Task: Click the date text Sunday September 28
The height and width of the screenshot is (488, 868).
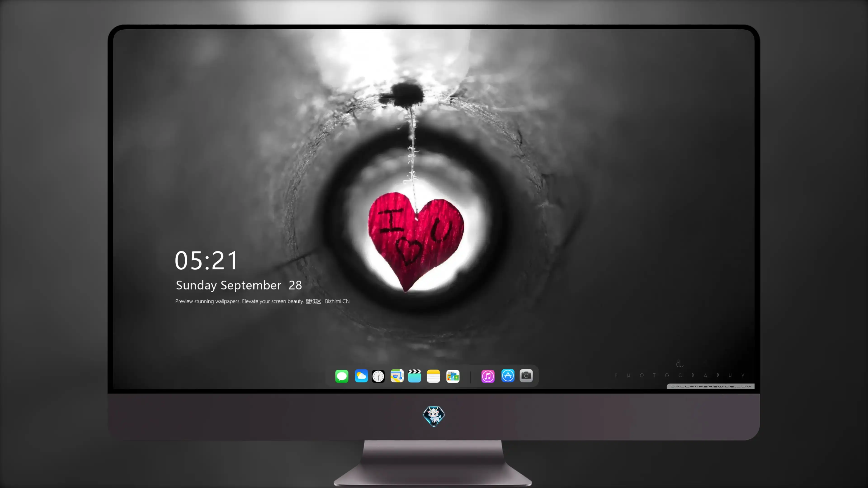Action: click(238, 285)
